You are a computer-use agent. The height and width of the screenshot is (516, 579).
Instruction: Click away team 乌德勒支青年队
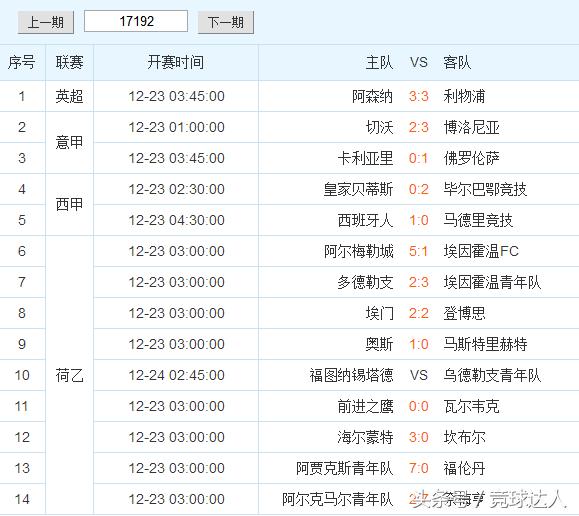(x=492, y=376)
